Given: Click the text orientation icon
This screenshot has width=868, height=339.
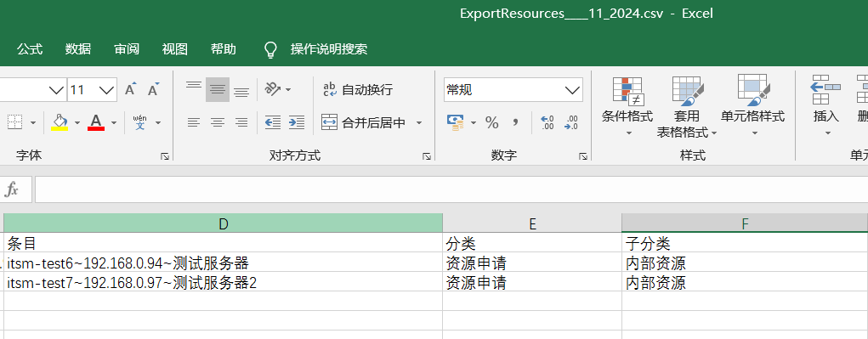Looking at the screenshot, I should tap(272, 89).
